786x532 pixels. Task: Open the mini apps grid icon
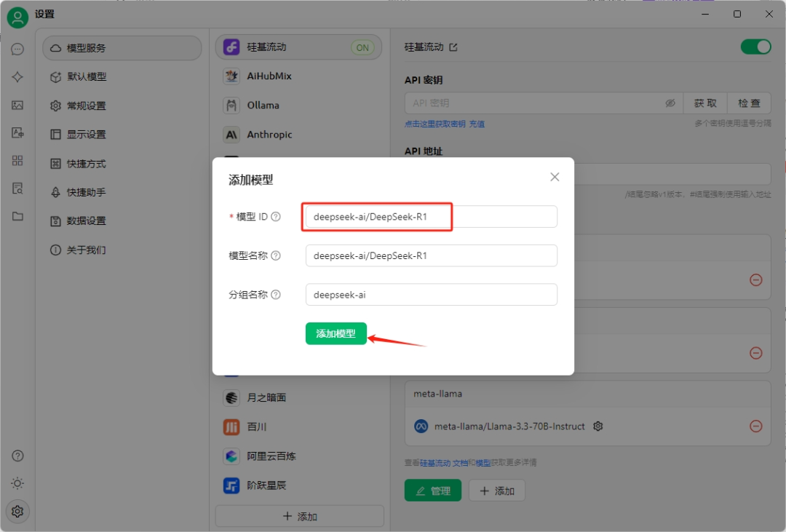pyautogui.click(x=17, y=160)
